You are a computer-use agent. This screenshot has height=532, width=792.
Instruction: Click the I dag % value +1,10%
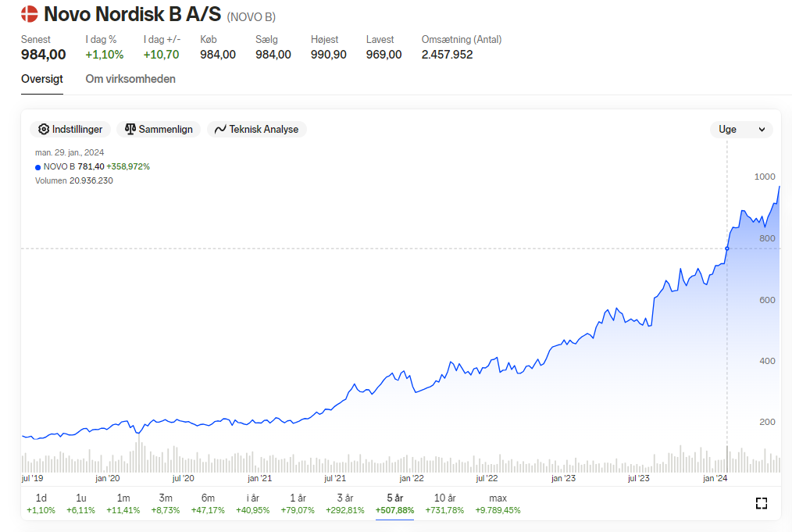coord(104,55)
